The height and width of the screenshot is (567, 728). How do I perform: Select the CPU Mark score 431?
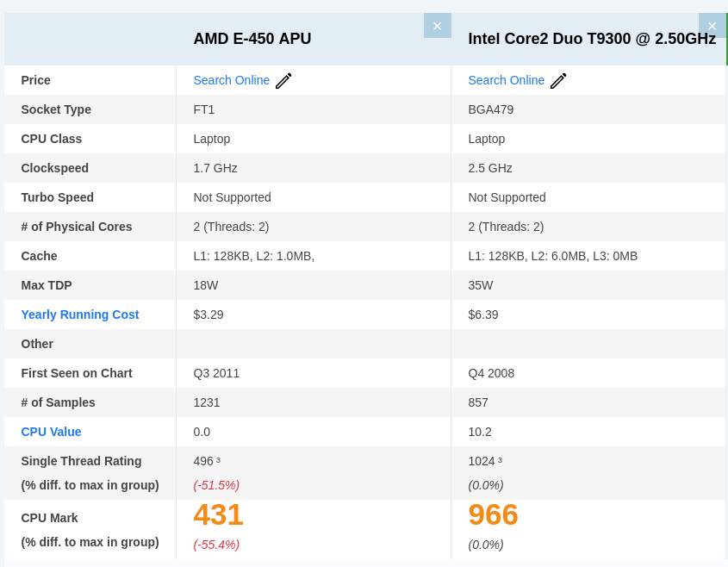point(218,514)
